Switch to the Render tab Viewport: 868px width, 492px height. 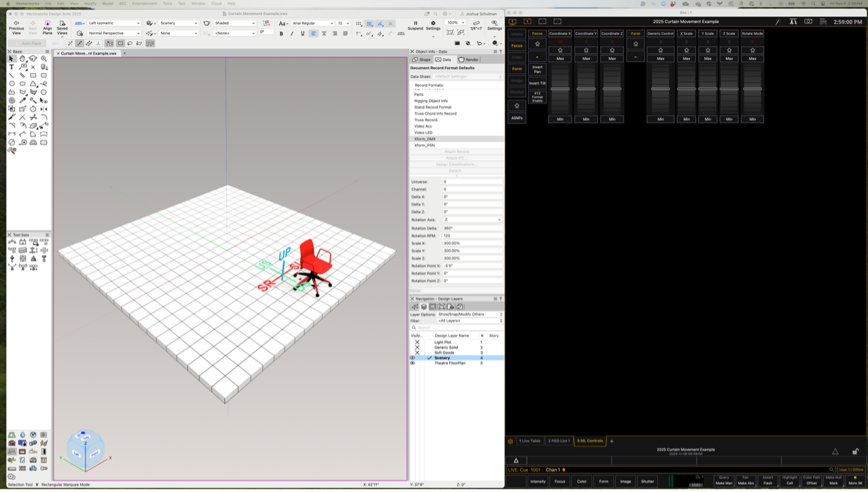(469, 60)
